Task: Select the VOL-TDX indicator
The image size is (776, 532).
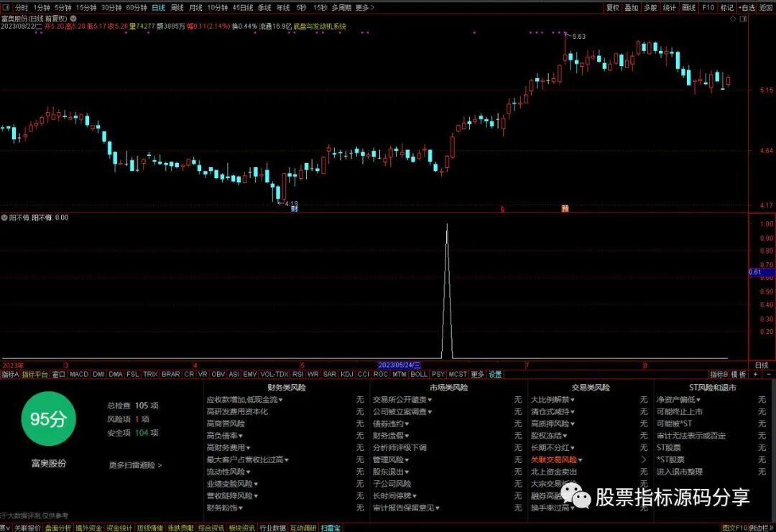Action: click(x=274, y=374)
